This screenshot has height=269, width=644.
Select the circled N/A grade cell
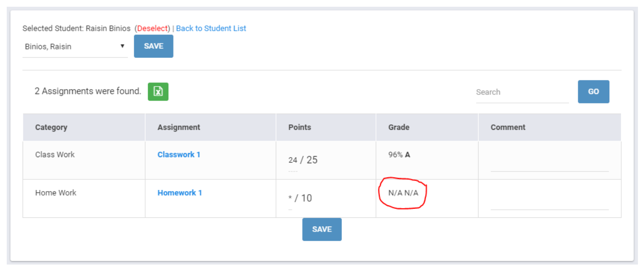(x=403, y=193)
